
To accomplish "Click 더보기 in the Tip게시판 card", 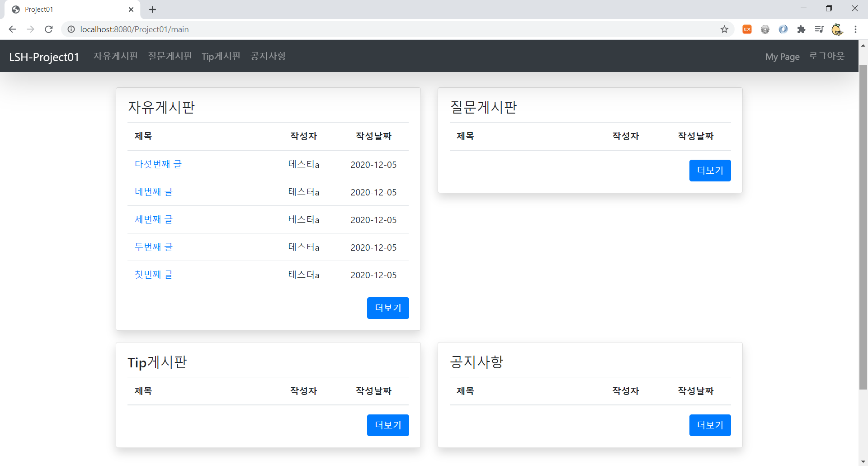I will pos(388,425).
